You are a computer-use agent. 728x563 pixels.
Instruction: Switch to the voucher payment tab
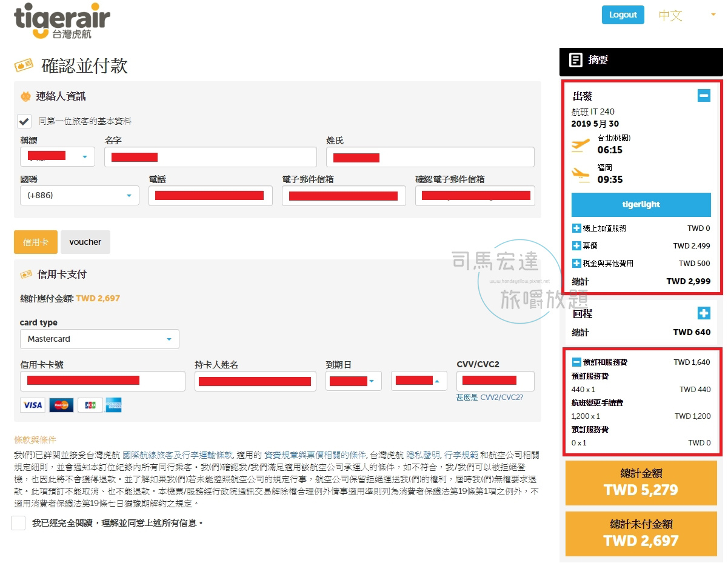click(85, 242)
